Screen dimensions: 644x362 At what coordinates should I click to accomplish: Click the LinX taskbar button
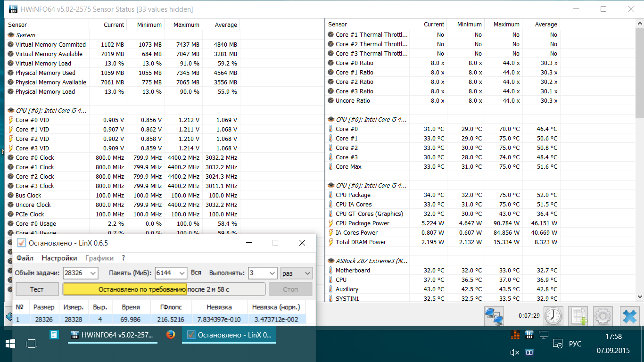tap(229, 335)
